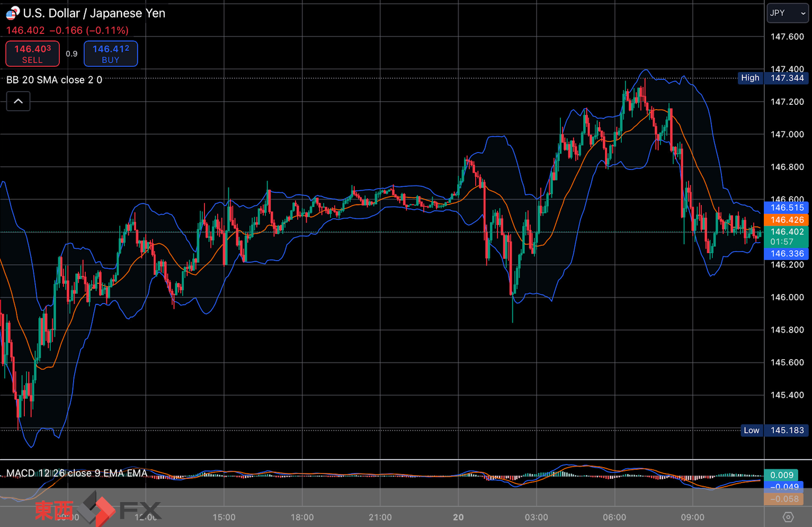Click the blue 146.336 lower band tag

786,254
